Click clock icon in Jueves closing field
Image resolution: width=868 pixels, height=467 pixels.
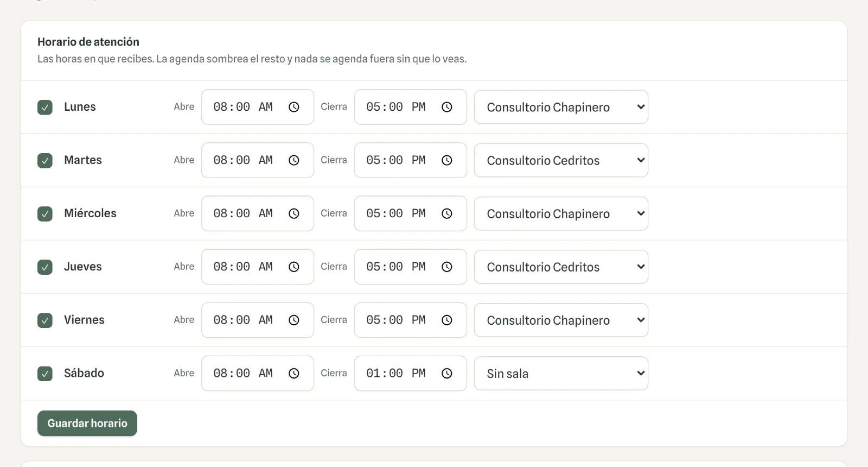click(x=446, y=267)
